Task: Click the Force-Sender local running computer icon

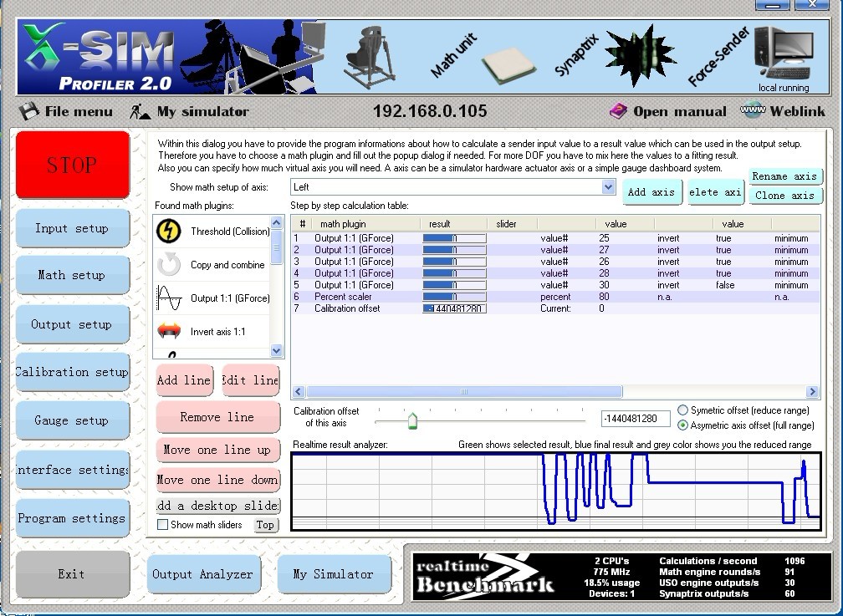Action: 783,53
